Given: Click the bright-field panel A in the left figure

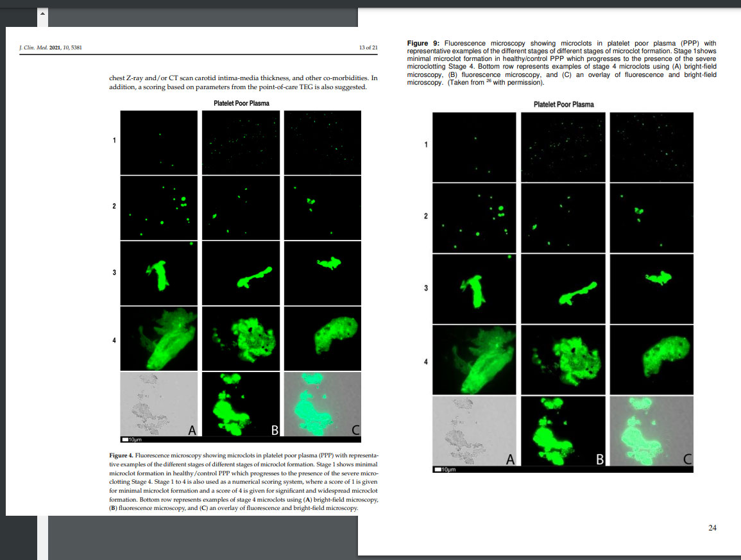Looking at the screenshot, I should point(160,404).
